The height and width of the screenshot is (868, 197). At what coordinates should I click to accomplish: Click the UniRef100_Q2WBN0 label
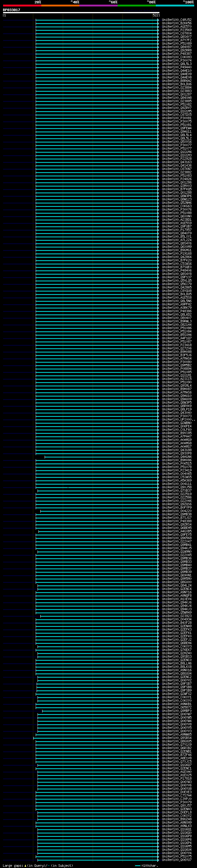point(177,423)
